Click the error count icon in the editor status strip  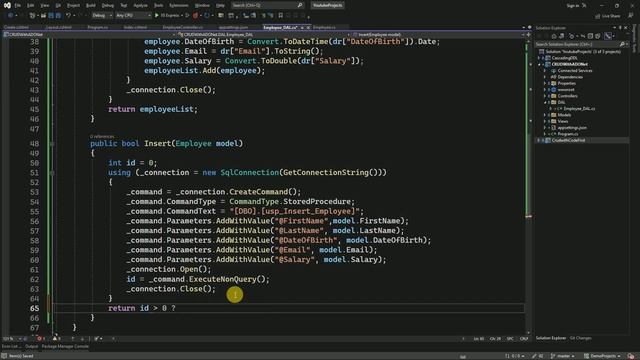pos(41,338)
